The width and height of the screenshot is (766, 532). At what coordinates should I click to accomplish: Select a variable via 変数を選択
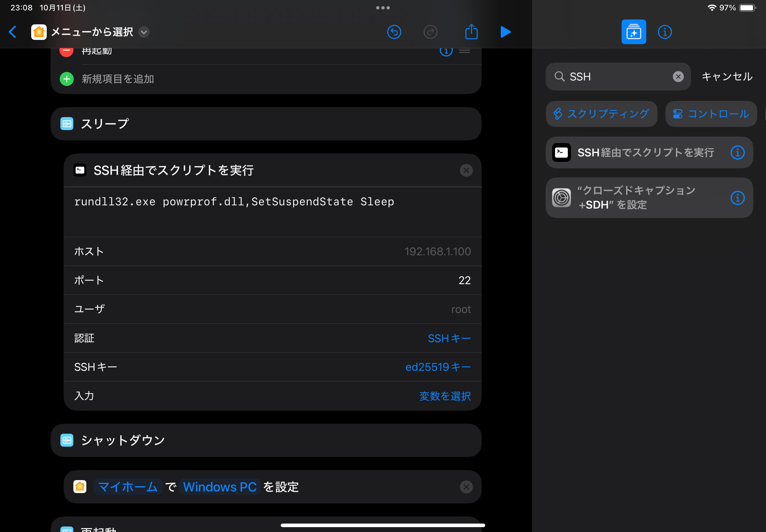tap(445, 396)
